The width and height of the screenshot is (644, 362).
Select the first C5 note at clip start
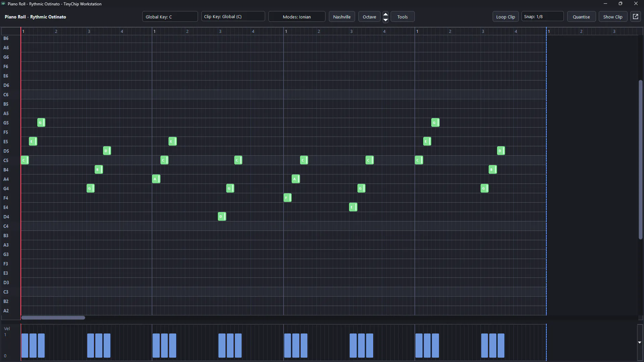(x=25, y=160)
